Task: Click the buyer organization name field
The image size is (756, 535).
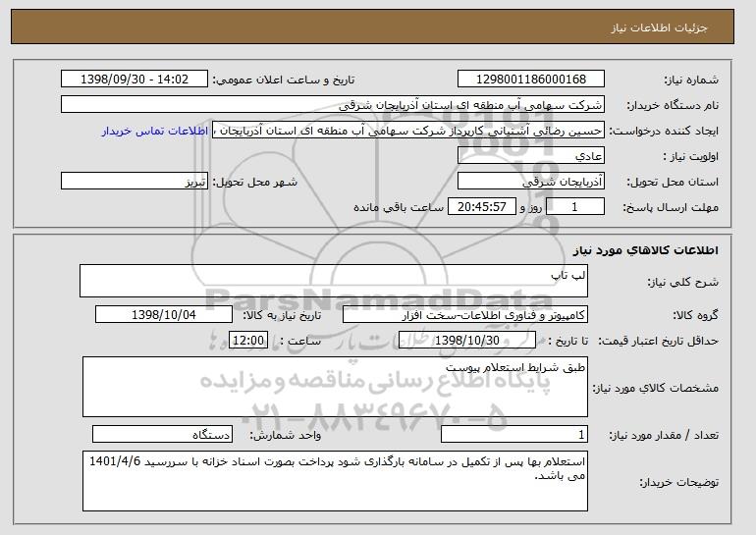Action: 333,105
